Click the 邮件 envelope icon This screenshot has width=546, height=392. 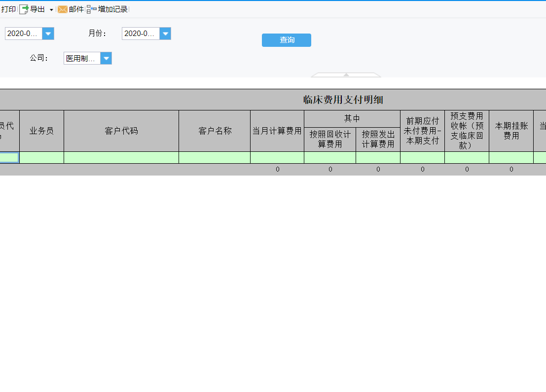pyautogui.click(x=63, y=9)
